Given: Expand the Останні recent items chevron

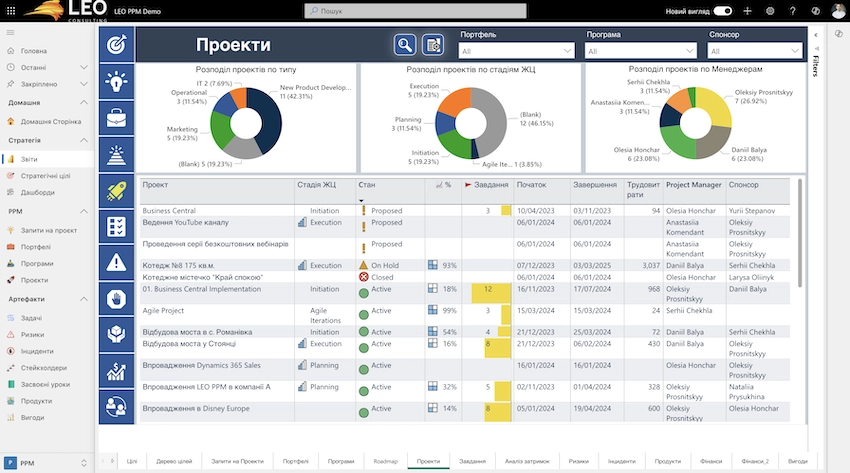Looking at the screenshot, I should [x=85, y=67].
